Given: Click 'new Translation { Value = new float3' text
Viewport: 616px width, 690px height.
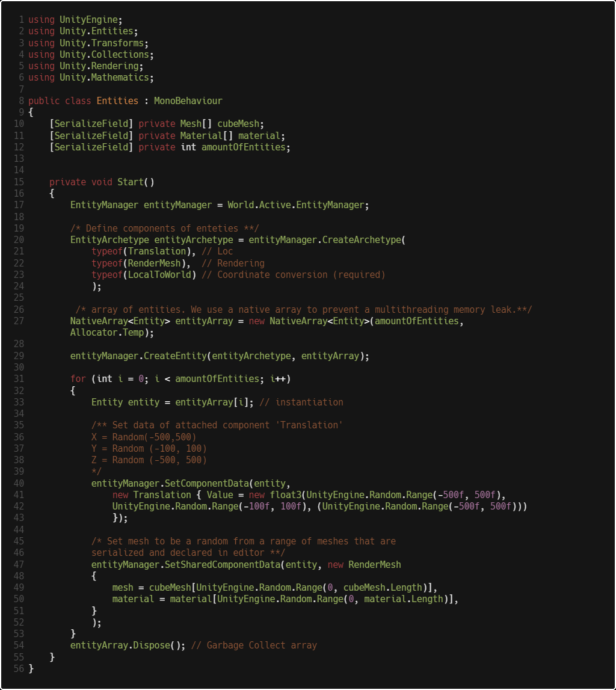Looking at the screenshot, I should tap(207, 494).
